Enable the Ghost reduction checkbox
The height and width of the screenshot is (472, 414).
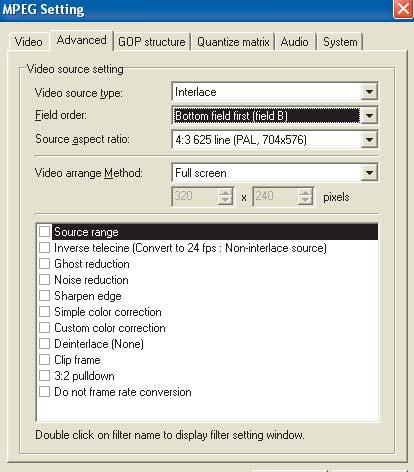point(44,263)
